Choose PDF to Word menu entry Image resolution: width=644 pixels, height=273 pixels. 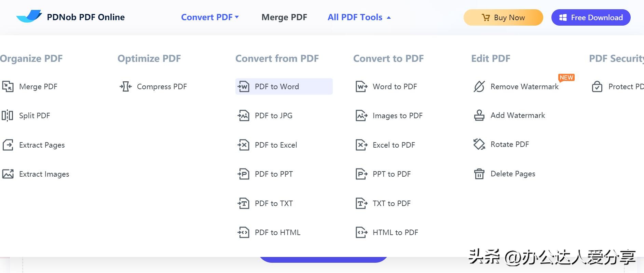point(277,87)
